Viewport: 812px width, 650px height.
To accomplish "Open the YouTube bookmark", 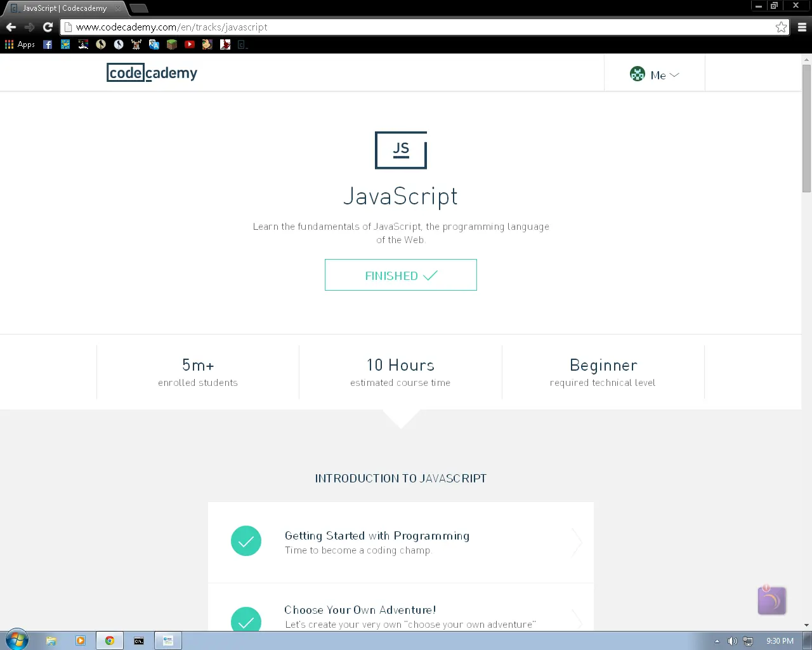I will tap(190, 44).
